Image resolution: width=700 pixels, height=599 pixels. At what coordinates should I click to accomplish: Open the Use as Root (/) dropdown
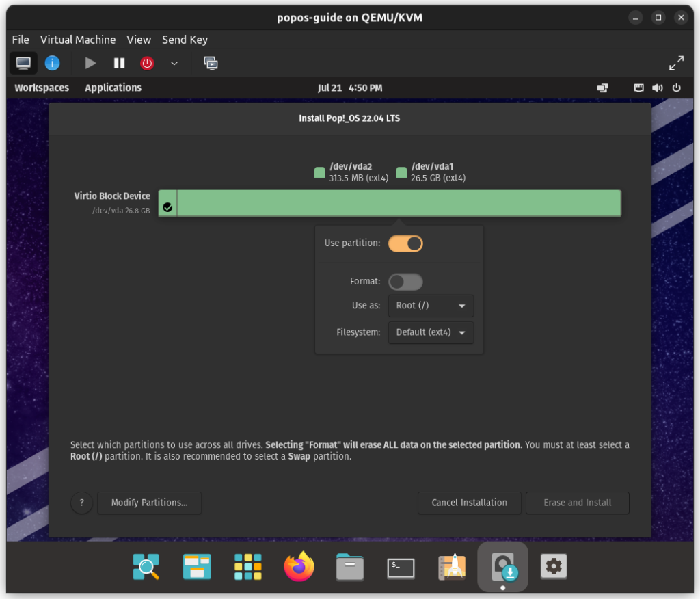tap(431, 306)
